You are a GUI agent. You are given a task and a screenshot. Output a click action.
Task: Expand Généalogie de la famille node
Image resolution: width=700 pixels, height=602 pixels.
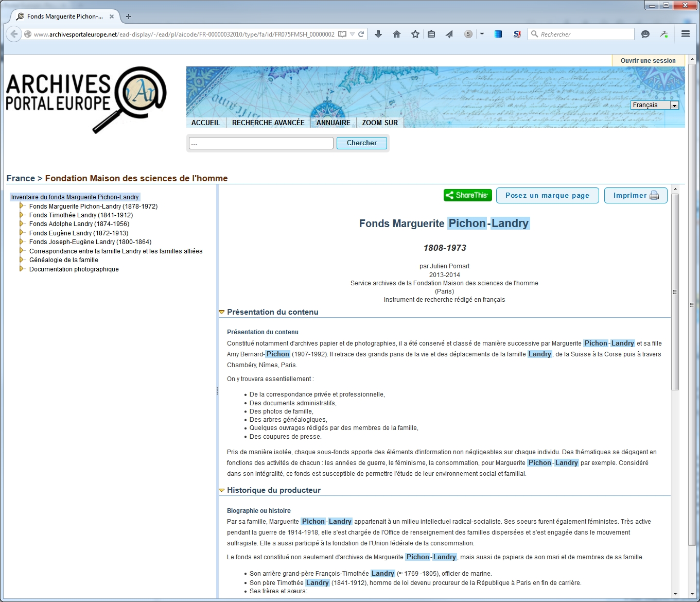pos(22,260)
